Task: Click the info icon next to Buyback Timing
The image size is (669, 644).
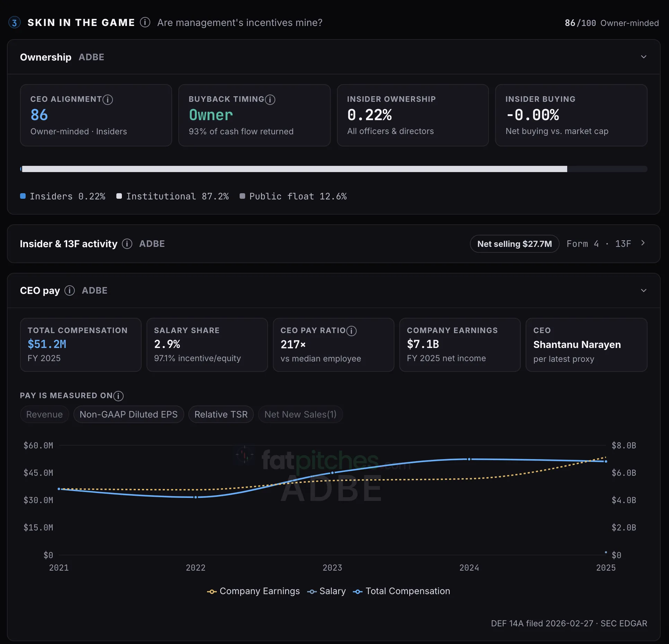Action: [270, 100]
